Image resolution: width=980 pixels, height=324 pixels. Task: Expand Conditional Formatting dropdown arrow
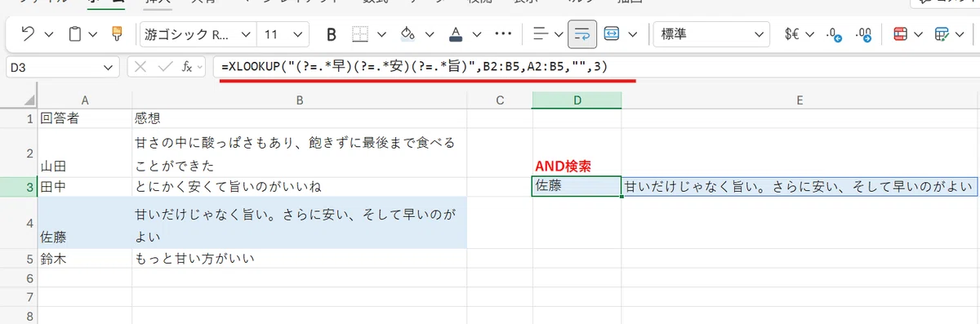coord(919,34)
